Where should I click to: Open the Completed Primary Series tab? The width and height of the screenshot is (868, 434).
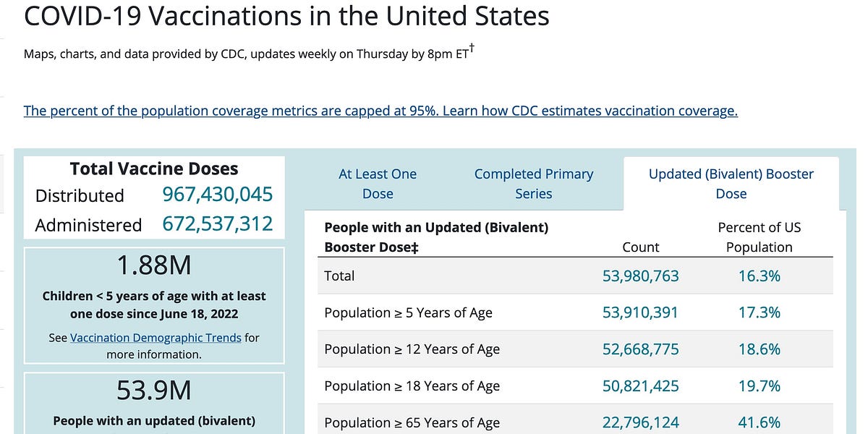[x=533, y=184]
